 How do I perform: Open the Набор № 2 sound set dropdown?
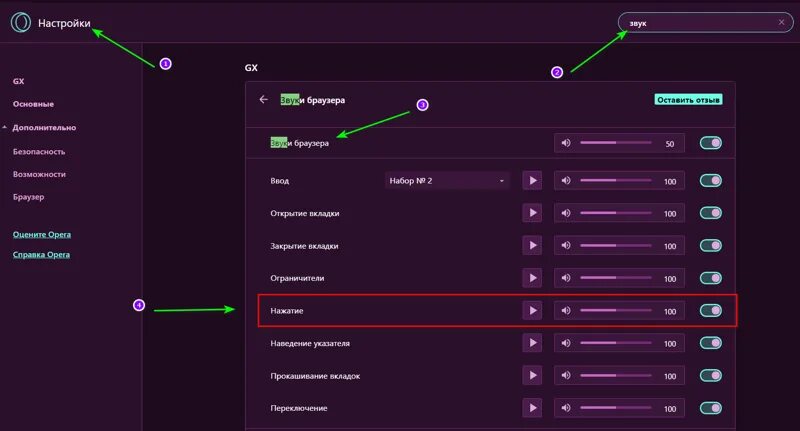click(447, 181)
